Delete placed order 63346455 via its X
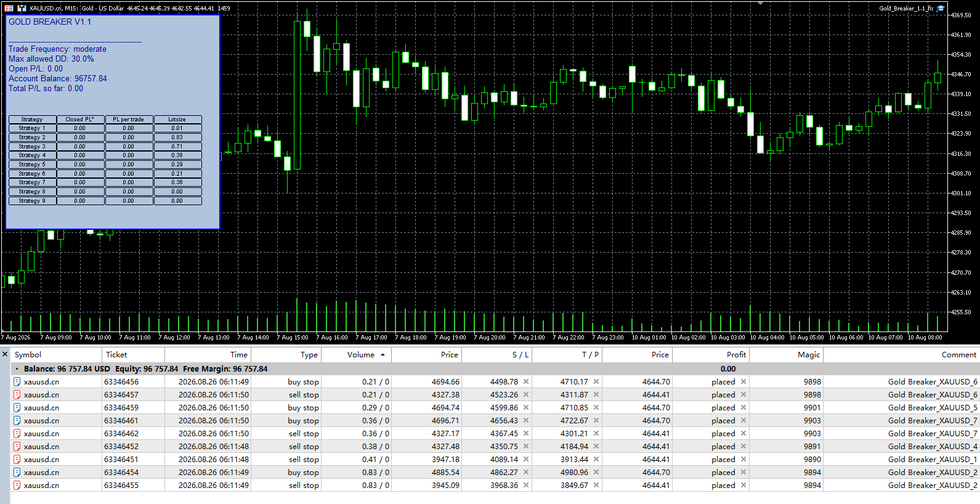This screenshot has height=504, width=980. (743, 486)
